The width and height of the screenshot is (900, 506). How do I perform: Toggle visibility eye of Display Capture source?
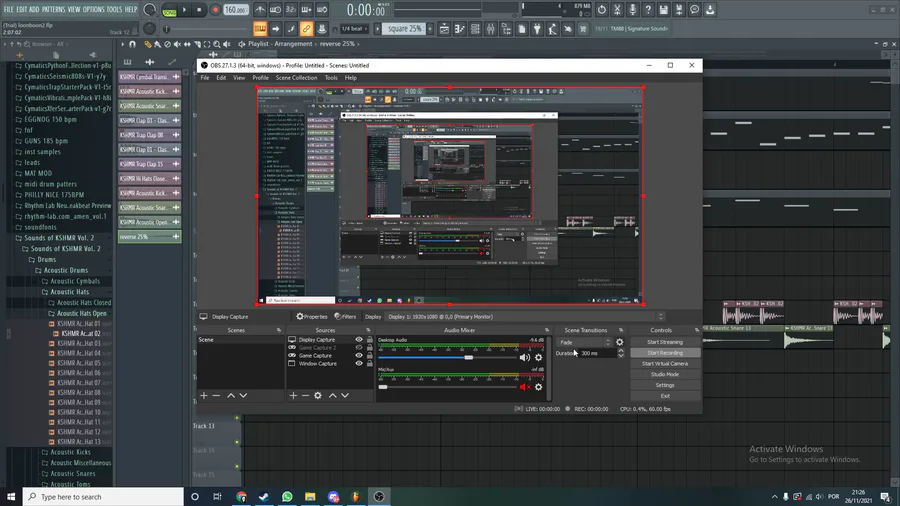coord(359,340)
